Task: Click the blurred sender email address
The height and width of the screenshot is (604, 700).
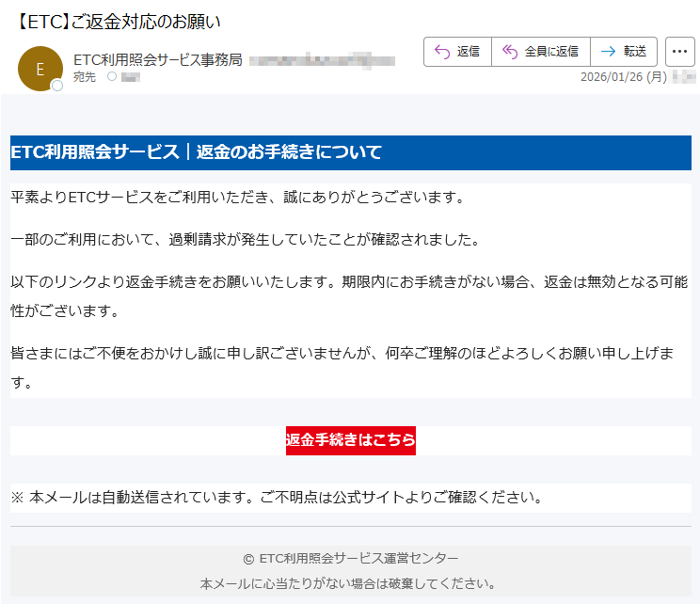Action: 322,60
